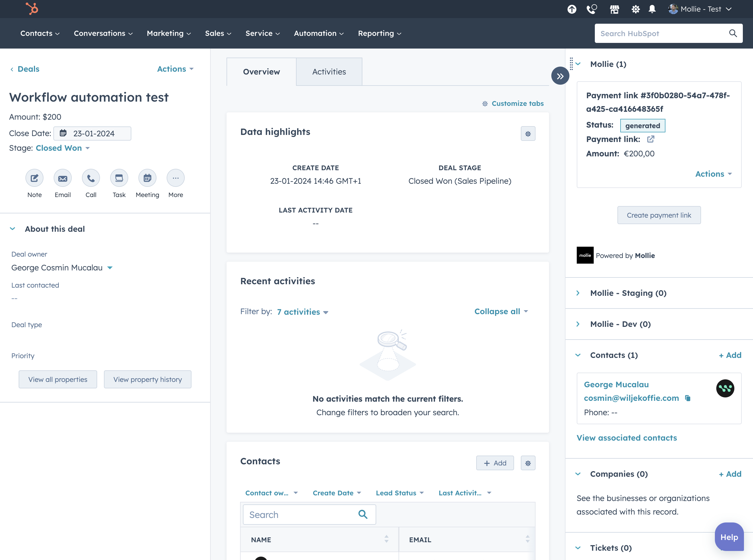Viewport: 753px width, 560px height.
Task: Open the calling phone icon
Action: [592, 9]
